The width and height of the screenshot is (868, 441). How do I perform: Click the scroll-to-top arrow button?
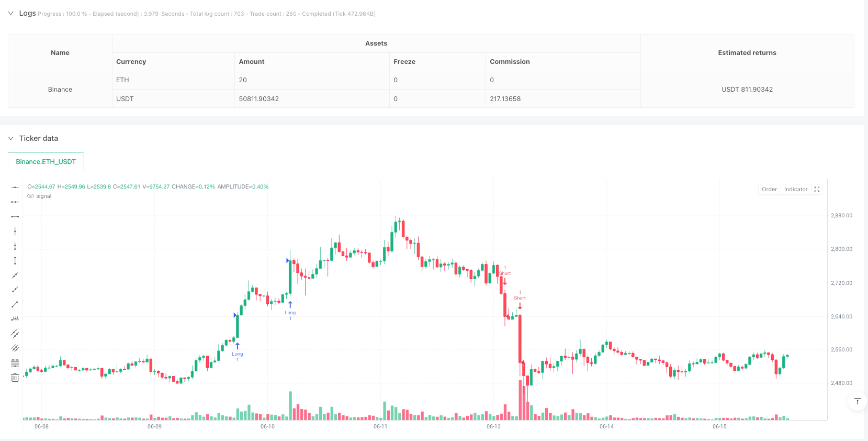click(857, 401)
